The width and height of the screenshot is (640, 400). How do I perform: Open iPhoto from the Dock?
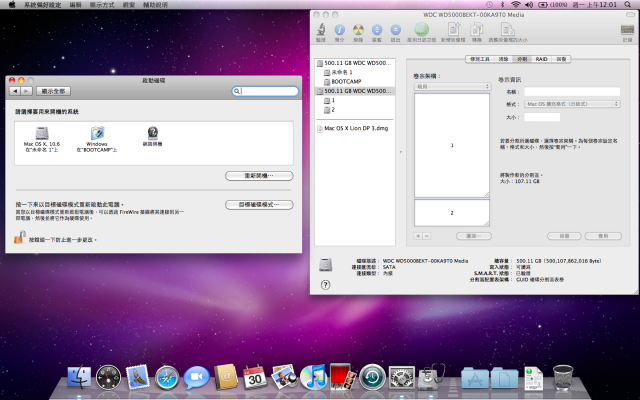tap(284, 377)
